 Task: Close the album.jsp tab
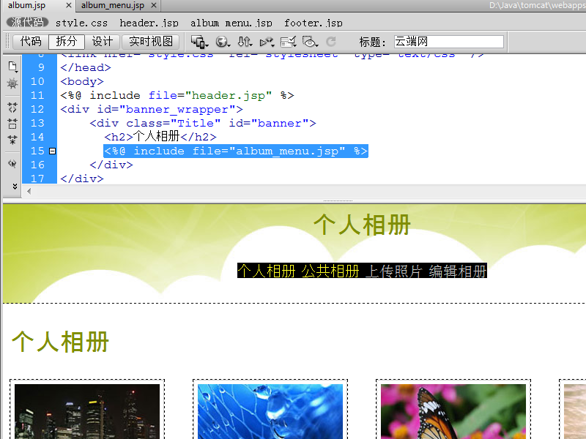point(68,5)
